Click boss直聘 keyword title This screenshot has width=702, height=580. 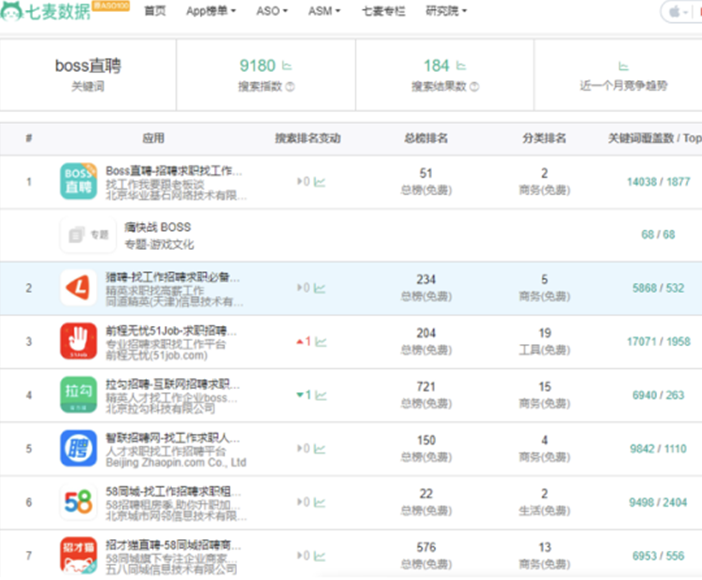coord(88,66)
